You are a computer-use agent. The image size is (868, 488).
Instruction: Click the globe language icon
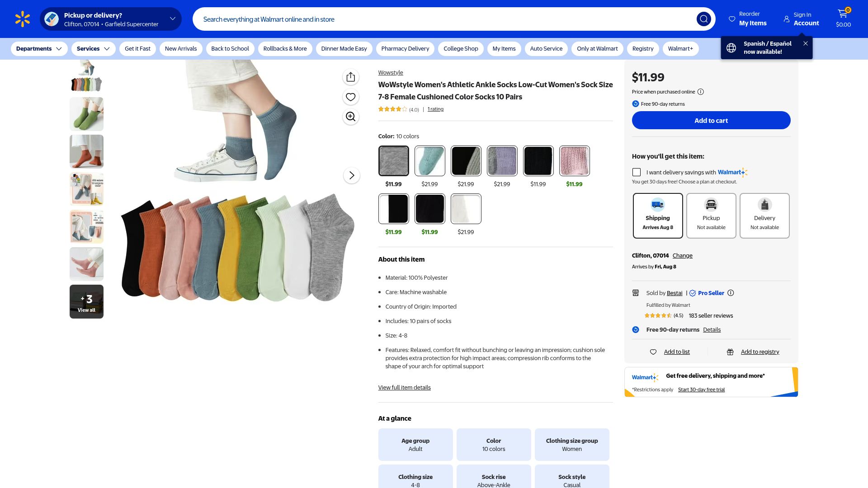[731, 48]
